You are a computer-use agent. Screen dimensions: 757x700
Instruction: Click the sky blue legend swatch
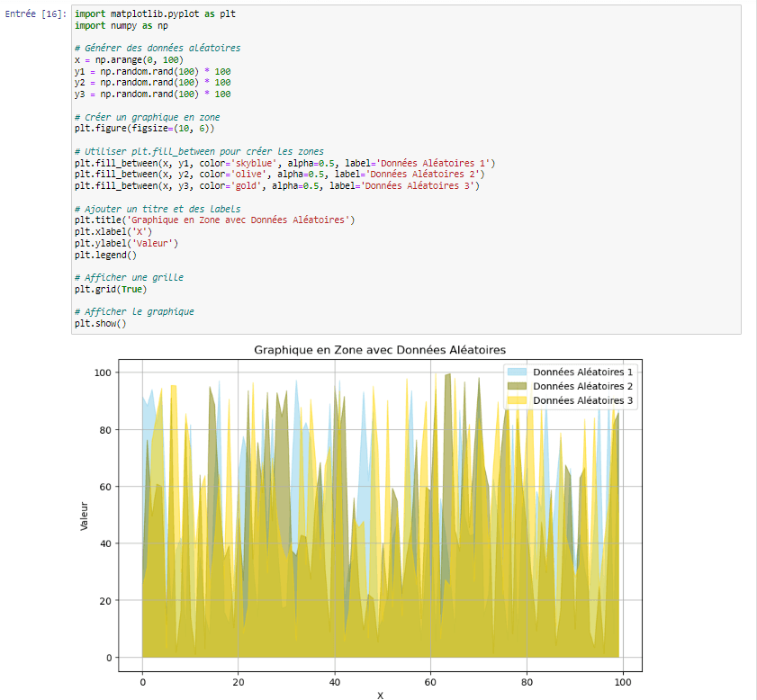coord(518,372)
